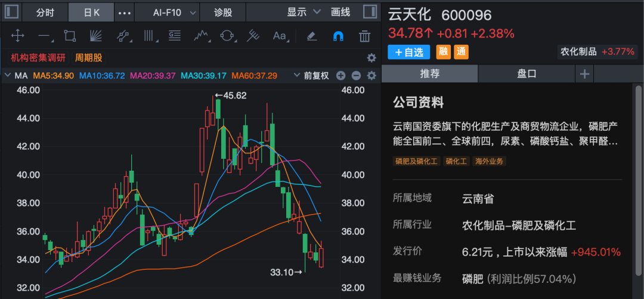Select the move/pan crosshair tool

click(18, 36)
